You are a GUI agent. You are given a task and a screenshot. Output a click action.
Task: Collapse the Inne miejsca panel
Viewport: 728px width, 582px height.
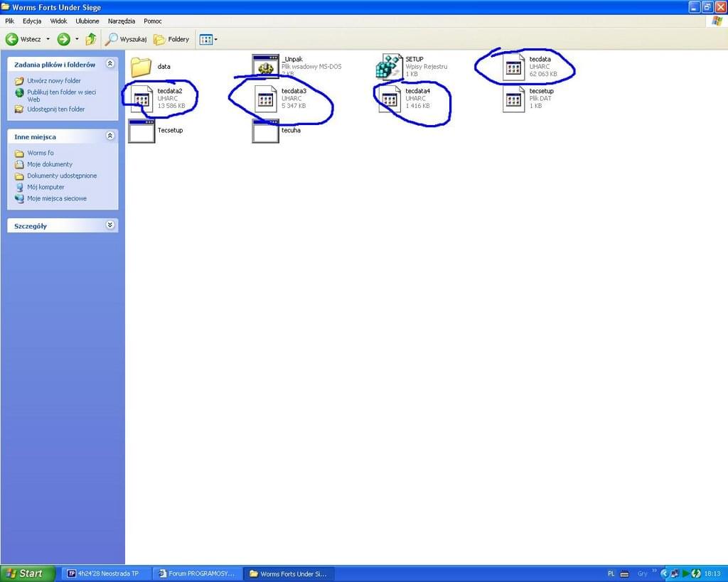tap(110, 136)
